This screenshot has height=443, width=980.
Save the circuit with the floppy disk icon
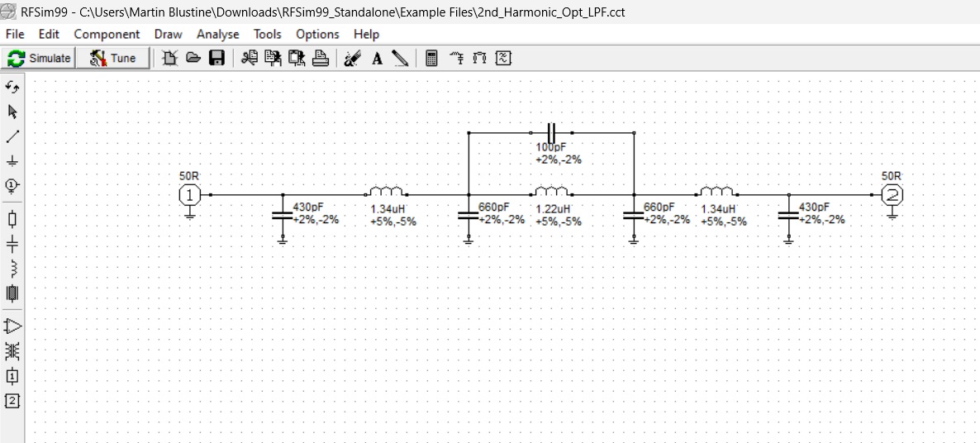[x=216, y=58]
